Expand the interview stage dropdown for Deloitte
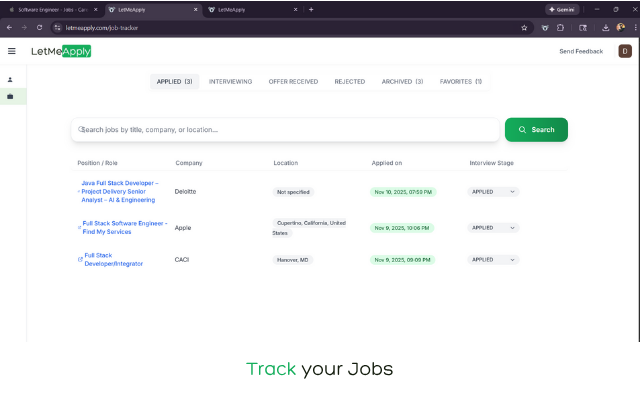 (493, 192)
